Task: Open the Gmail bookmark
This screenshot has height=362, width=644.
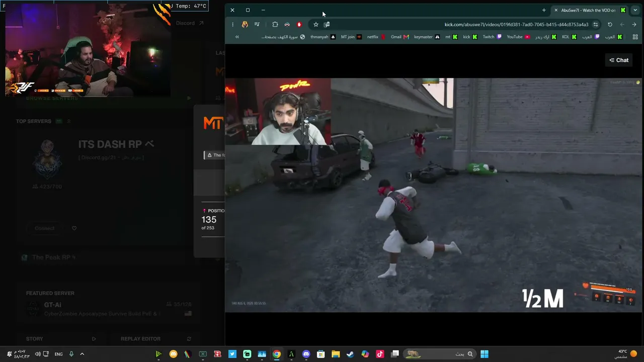Action: tap(400, 37)
